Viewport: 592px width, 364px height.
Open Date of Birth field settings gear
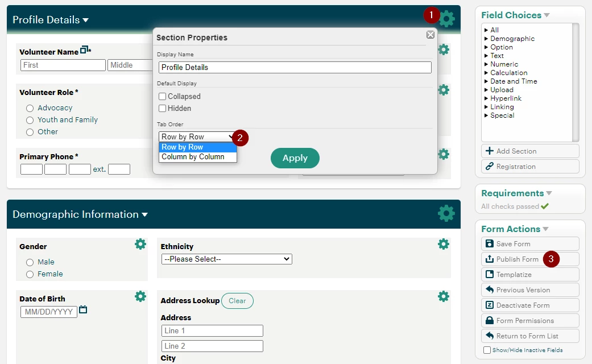[140, 296]
